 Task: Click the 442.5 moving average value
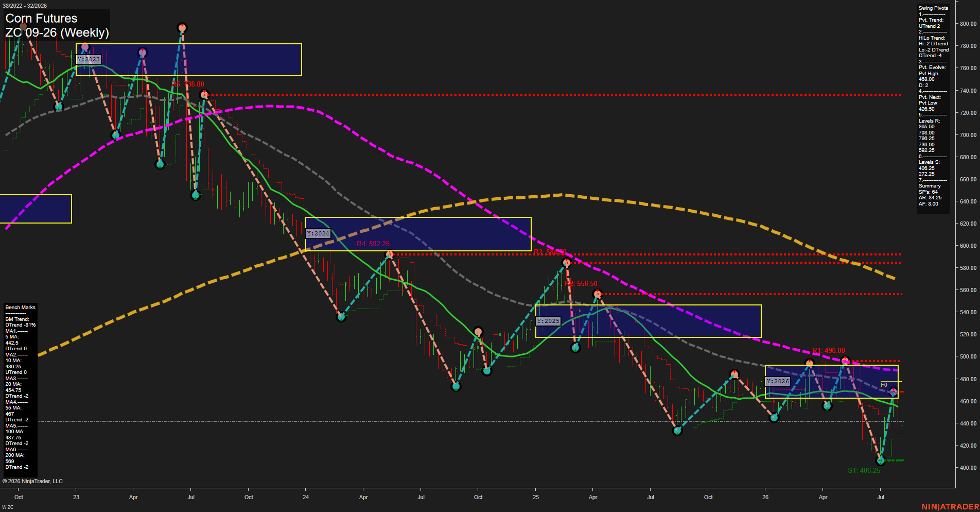click(12, 343)
